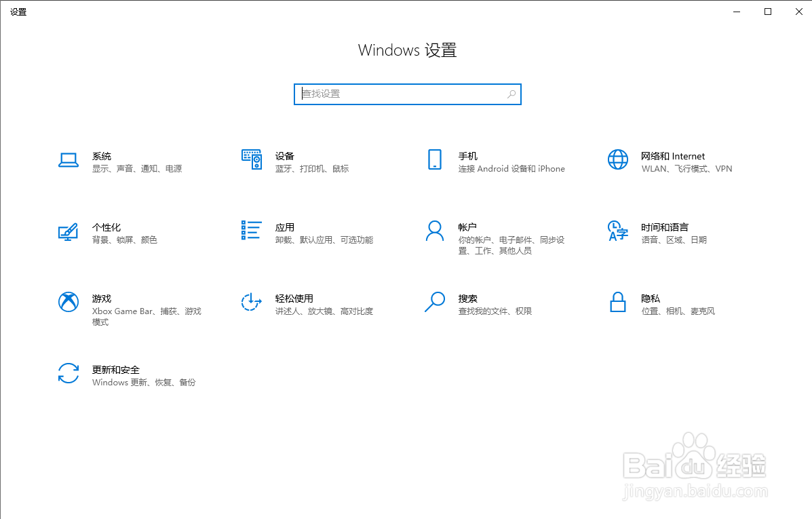Viewport: 812px width, 519px height.
Task: Select the 更新和安全 category title
Action: (x=116, y=370)
